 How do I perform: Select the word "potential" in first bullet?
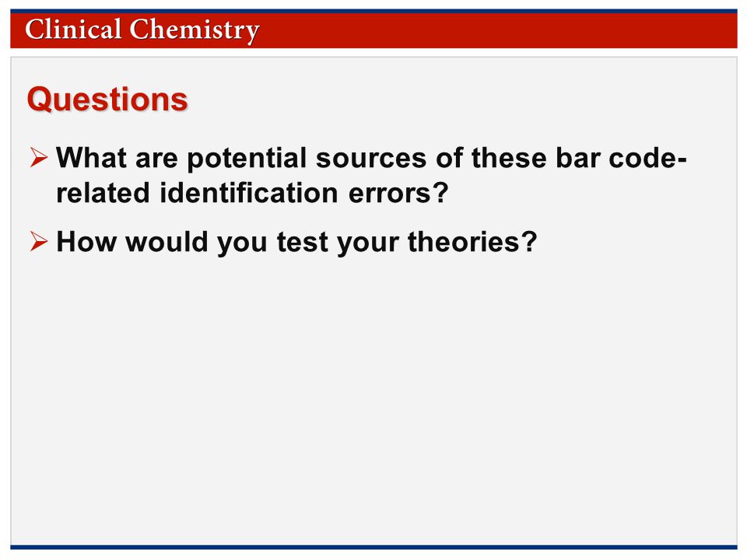pyautogui.click(x=247, y=159)
